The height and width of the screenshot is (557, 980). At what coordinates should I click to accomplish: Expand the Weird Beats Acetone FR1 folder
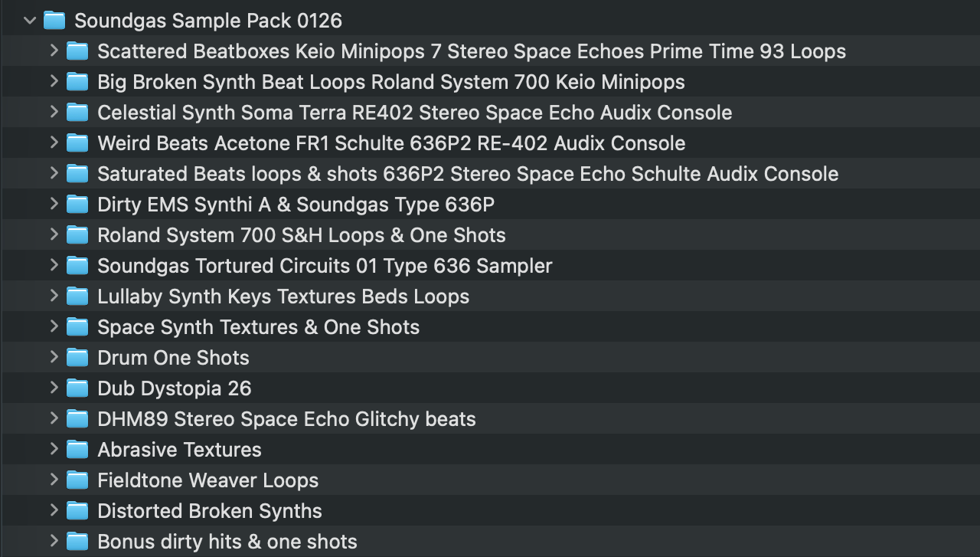pyautogui.click(x=54, y=143)
